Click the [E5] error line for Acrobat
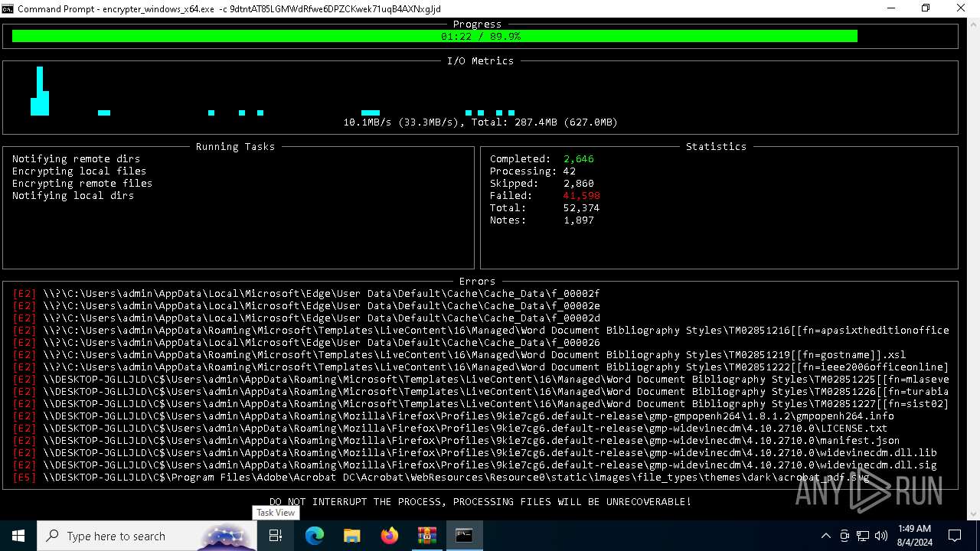980x551 pixels. click(441, 478)
